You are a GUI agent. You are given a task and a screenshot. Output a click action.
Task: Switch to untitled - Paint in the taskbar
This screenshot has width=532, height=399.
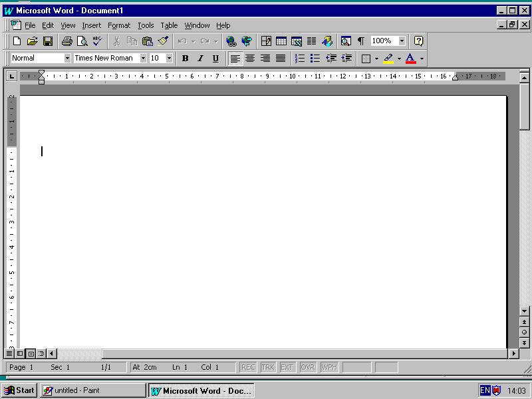(93, 390)
